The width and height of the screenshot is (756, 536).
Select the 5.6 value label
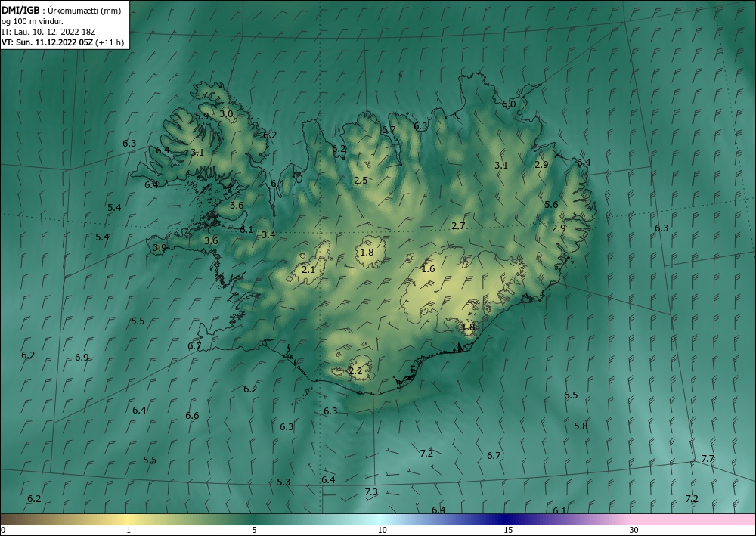point(551,204)
